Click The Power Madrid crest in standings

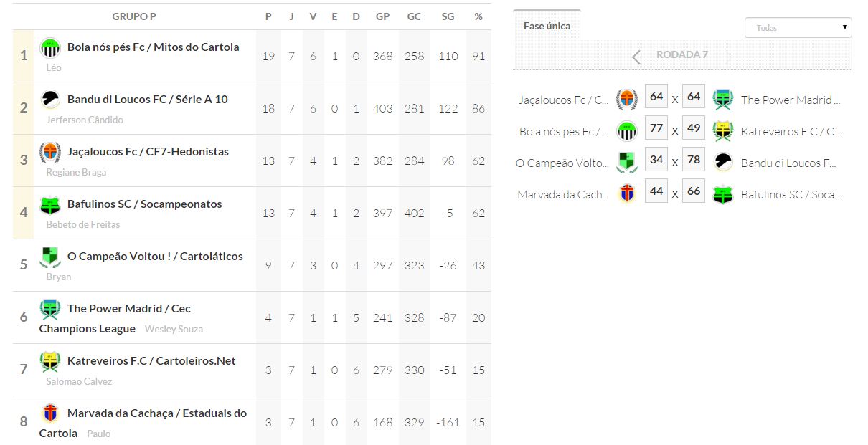tap(50, 309)
